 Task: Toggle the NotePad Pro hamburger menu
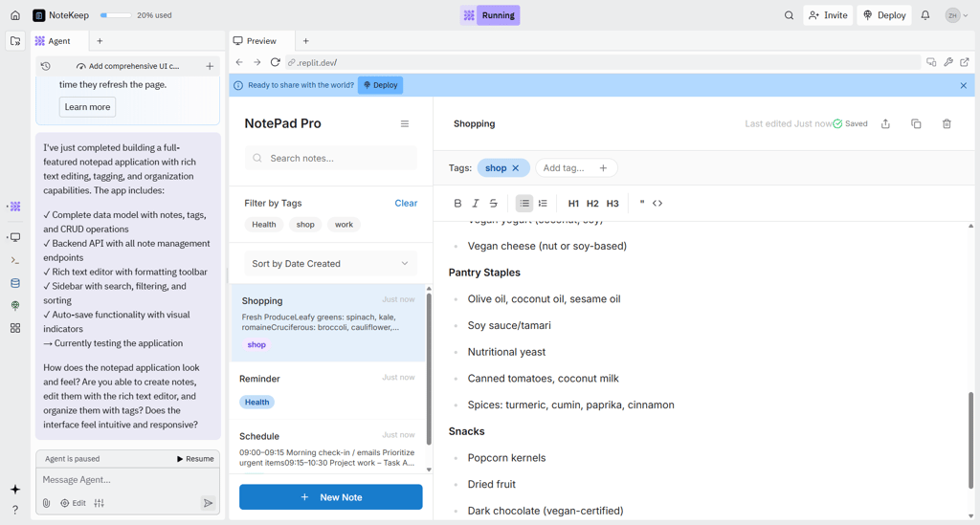point(405,123)
